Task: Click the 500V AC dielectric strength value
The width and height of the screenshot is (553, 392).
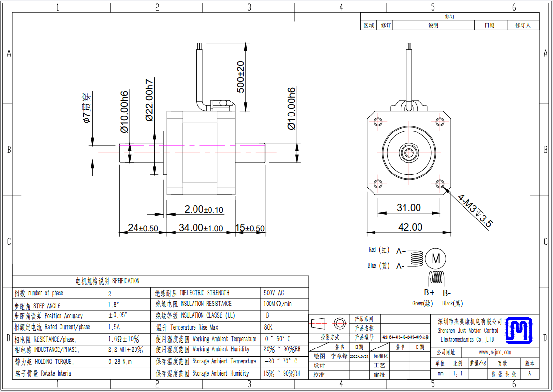Action: pos(274,293)
